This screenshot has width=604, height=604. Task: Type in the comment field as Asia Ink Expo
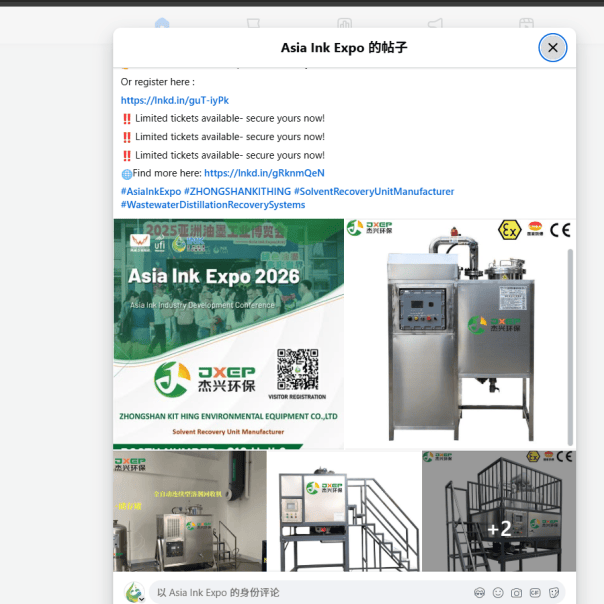300,593
